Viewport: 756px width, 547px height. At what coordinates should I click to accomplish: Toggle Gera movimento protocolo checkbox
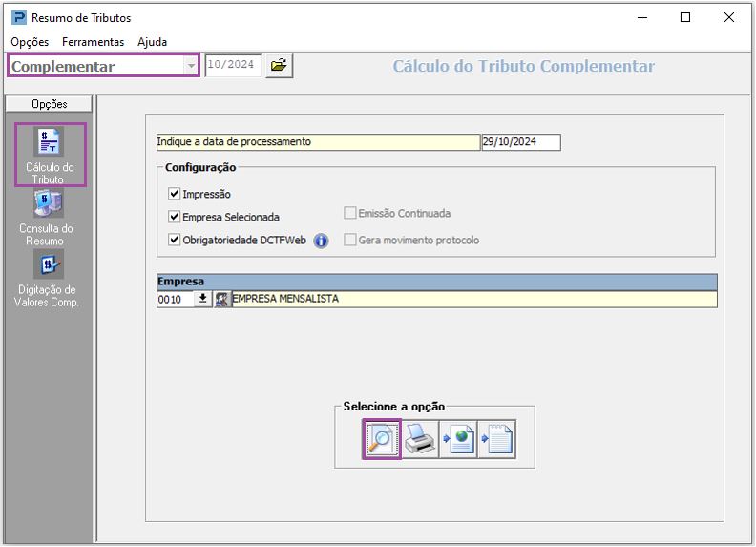coord(350,240)
